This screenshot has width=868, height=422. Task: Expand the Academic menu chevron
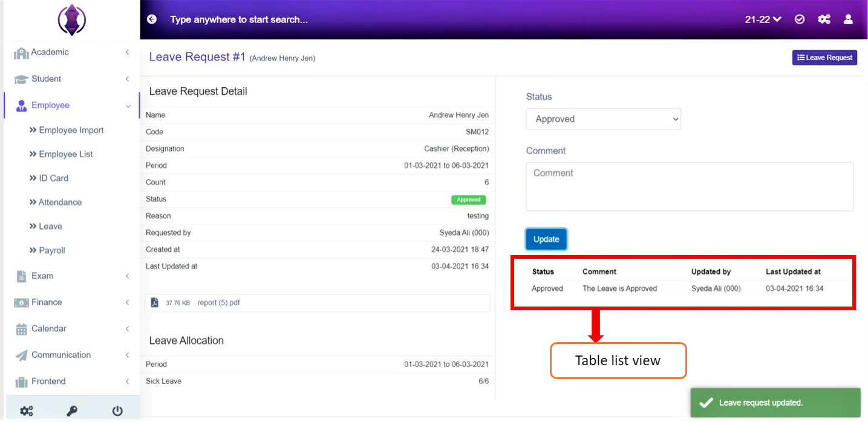click(x=127, y=53)
